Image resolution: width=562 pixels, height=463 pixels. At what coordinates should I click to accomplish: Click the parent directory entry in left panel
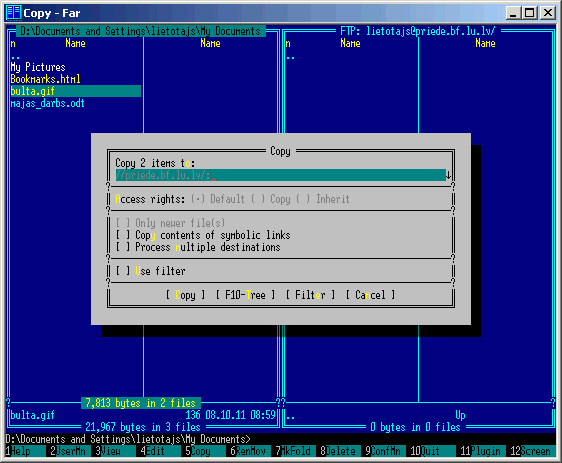pos(15,56)
